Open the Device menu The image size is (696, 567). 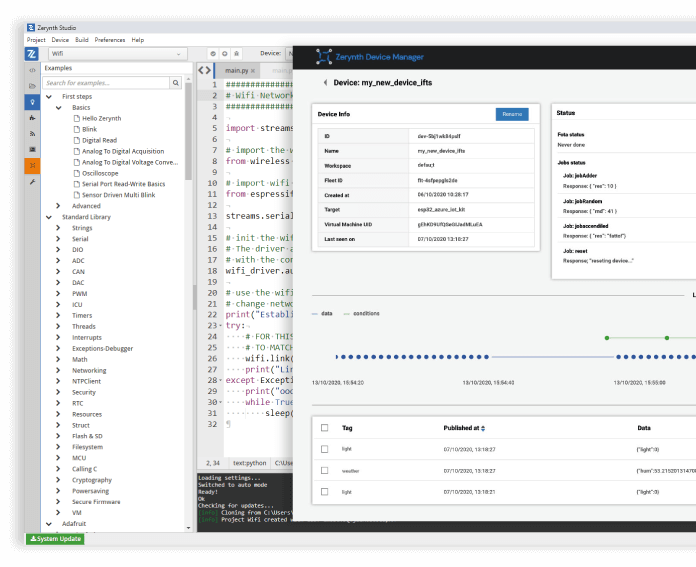[60, 40]
